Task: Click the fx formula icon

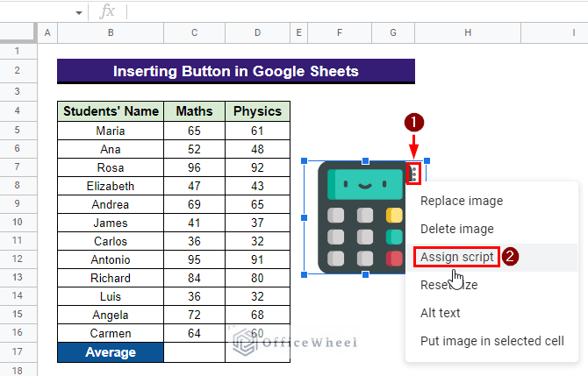Action: [108, 11]
